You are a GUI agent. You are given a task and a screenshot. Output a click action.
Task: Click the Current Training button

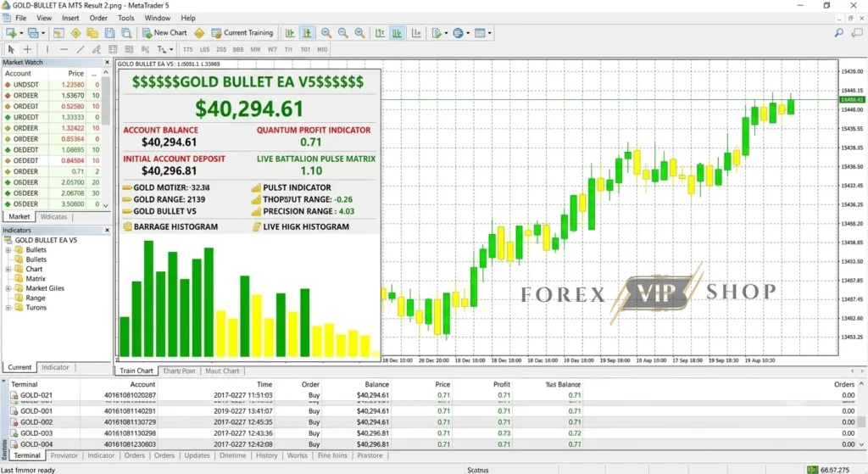point(242,33)
